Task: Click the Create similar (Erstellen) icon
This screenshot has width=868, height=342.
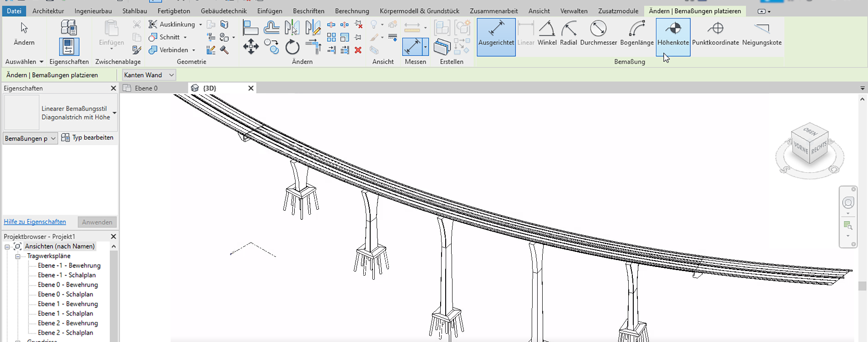Action: pyautogui.click(x=442, y=47)
